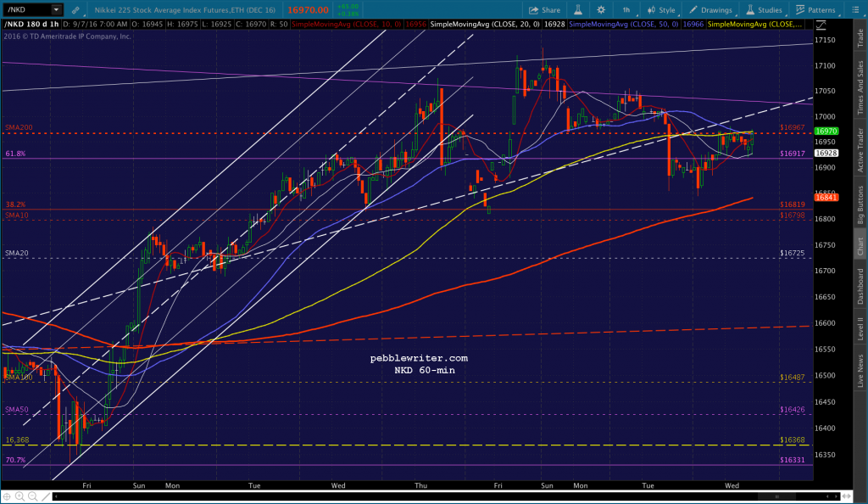The height and width of the screenshot is (504, 868).
Task: Click the $16917 price level label
Action: point(793,154)
